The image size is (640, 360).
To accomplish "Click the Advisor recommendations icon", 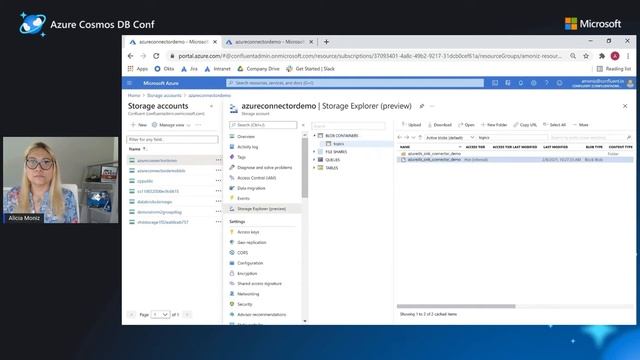I will coord(232,314).
